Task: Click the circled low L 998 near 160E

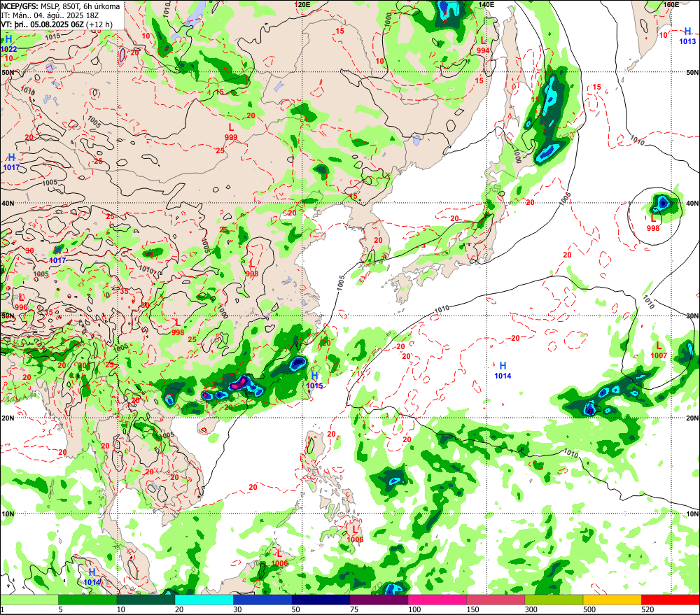Action: tap(653, 222)
